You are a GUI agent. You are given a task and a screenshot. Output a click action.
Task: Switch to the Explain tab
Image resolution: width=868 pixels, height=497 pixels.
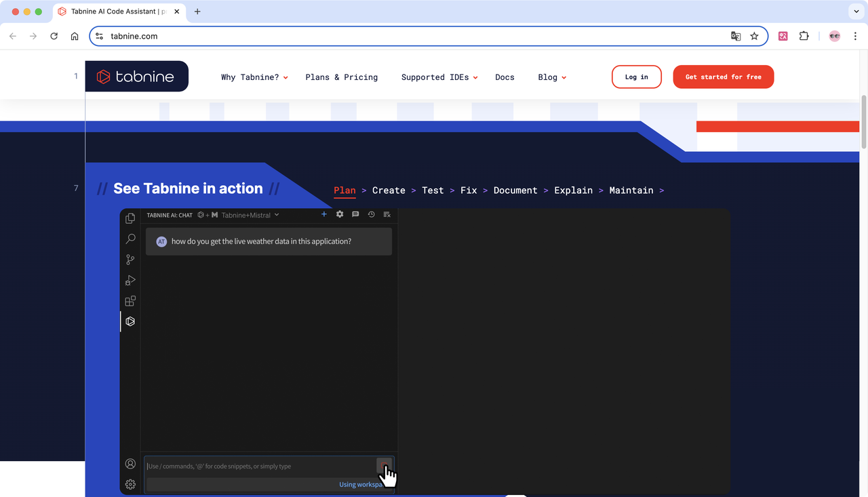point(573,191)
